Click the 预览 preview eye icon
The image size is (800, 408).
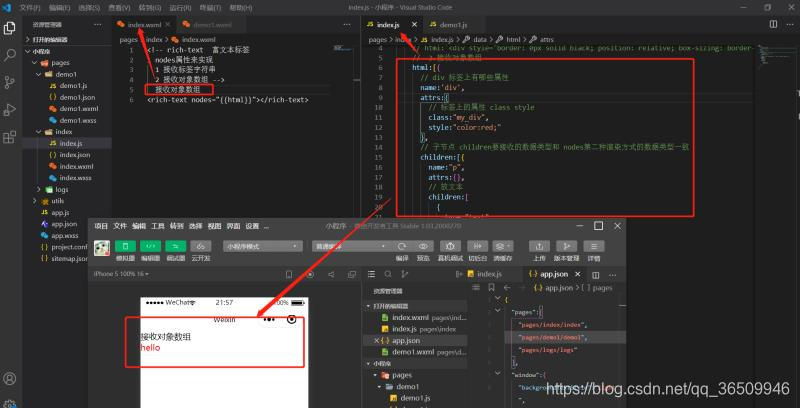(x=423, y=246)
